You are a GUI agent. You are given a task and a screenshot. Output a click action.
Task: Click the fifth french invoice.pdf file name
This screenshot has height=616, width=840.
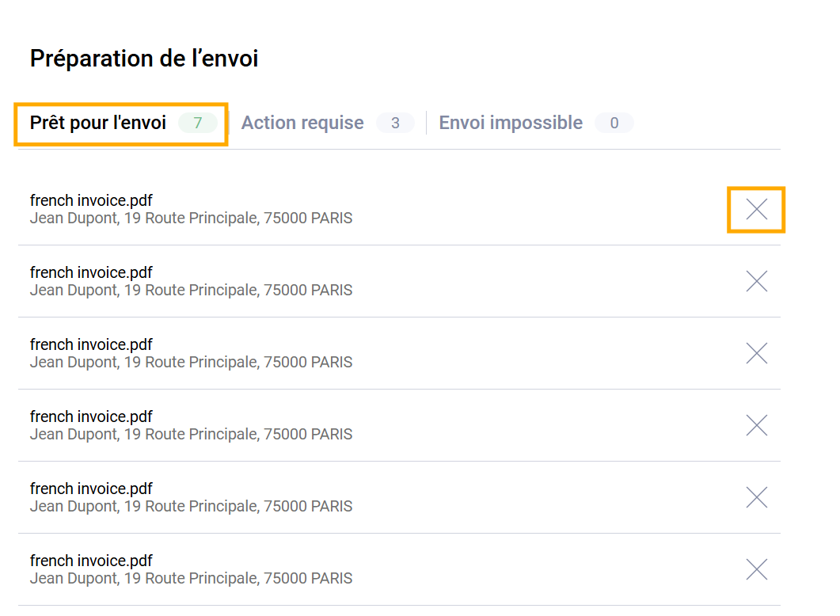tap(91, 489)
